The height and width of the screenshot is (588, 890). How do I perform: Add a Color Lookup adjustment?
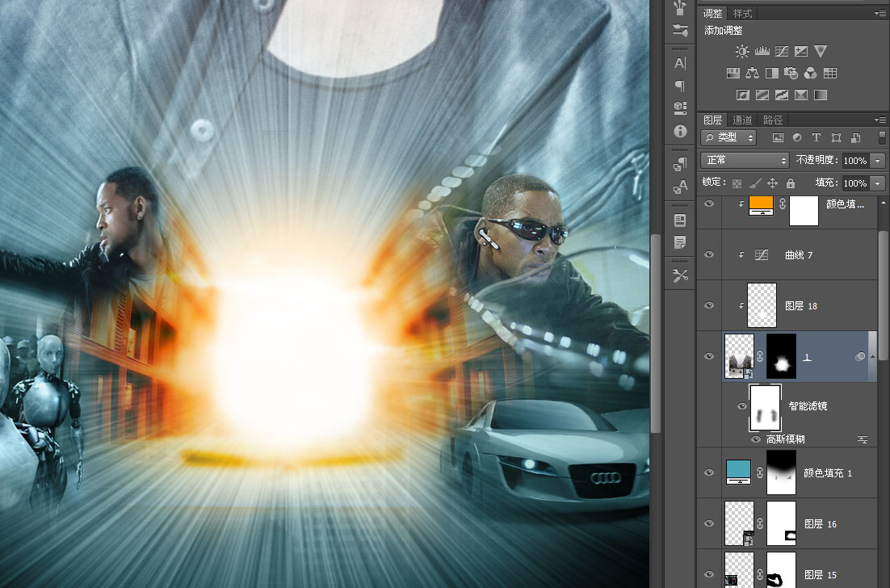[830, 73]
